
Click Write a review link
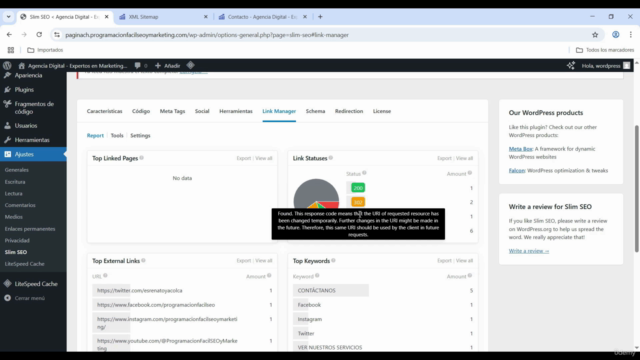529,251
